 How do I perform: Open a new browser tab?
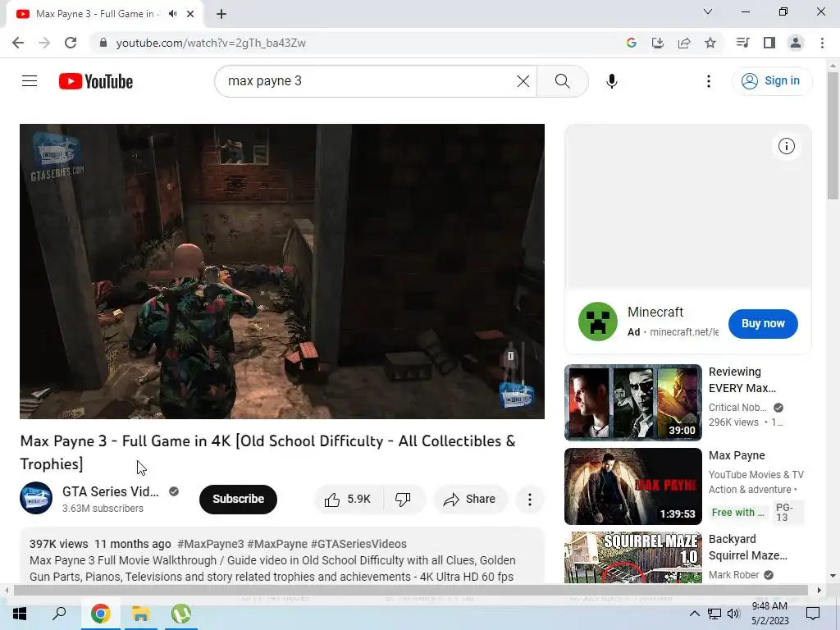pos(221,14)
